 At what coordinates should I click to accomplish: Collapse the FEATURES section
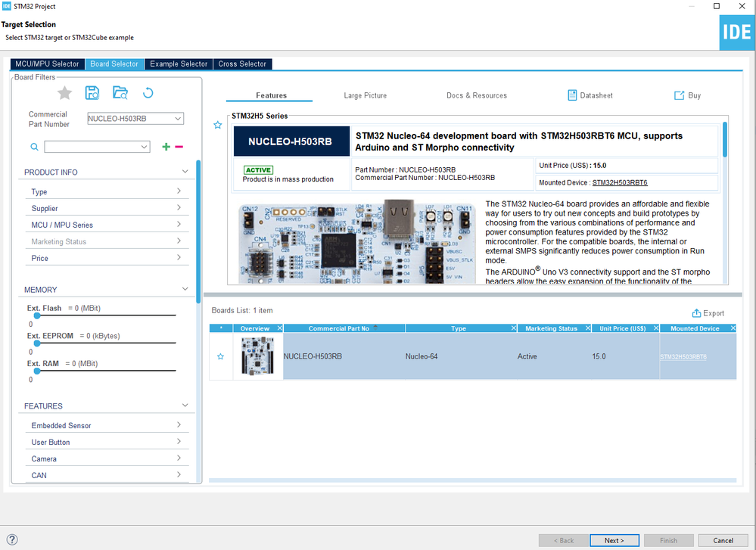coord(185,406)
